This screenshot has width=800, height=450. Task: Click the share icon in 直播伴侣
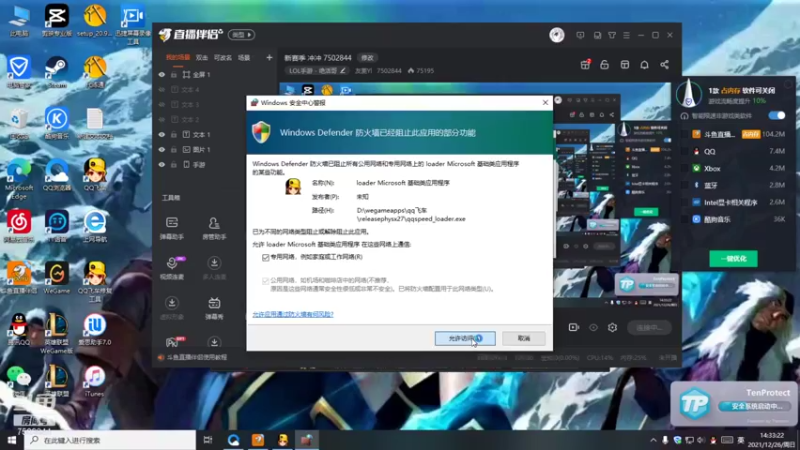click(x=664, y=65)
